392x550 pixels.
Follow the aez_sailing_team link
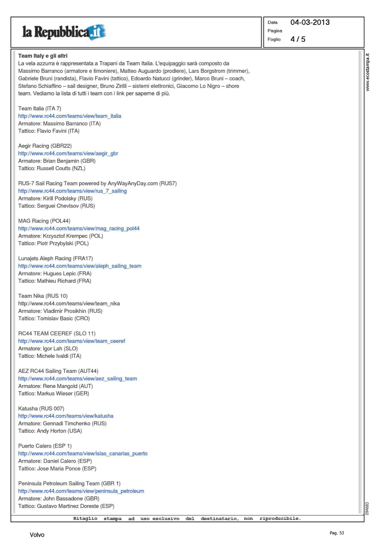(x=77, y=378)
